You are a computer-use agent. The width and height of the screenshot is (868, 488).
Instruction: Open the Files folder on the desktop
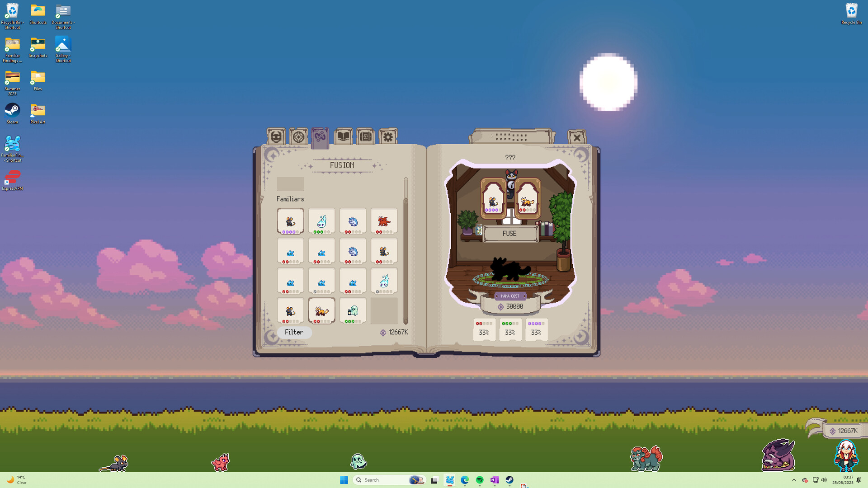pos(38,80)
